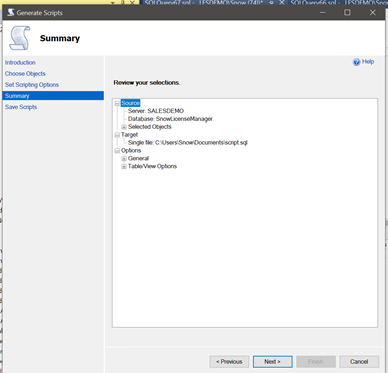This screenshot has width=388, height=373.
Task: Expand the Selected Objects node
Action: pyautogui.click(x=124, y=127)
